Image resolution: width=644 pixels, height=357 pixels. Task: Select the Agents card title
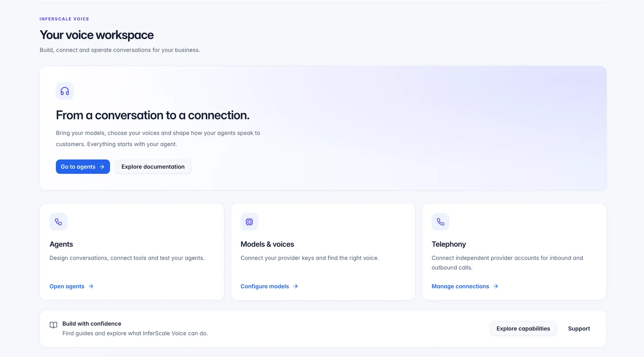(61, 244)
